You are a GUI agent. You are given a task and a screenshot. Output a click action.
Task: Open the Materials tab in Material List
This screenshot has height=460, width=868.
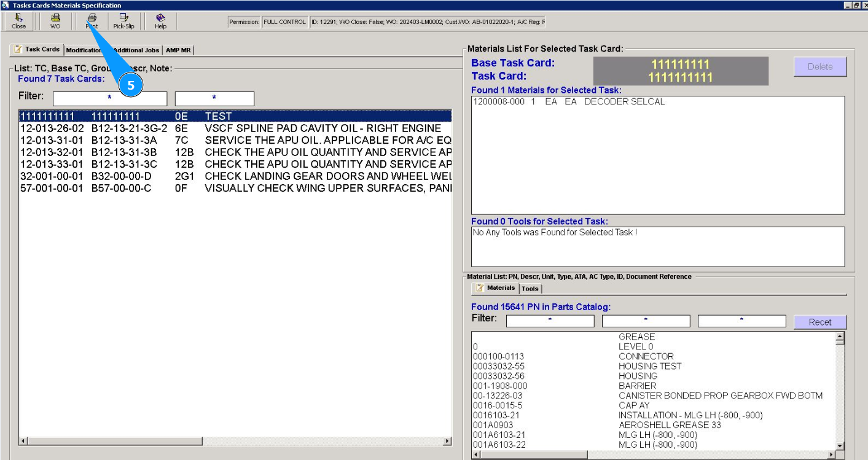coord(495,288)
